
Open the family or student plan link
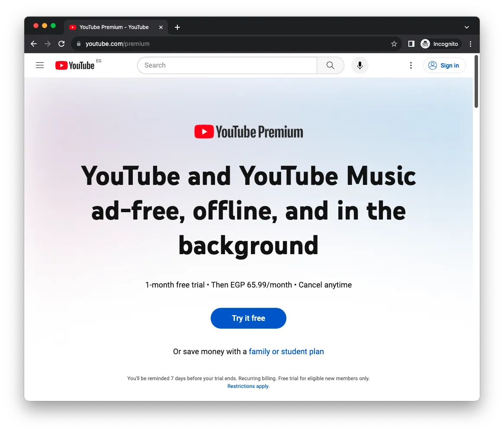286,351
